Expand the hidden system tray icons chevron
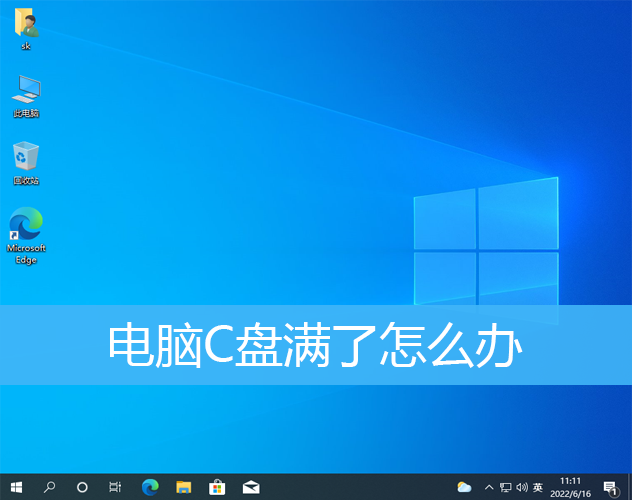This screenshot has height=500, width=632. coord(488,487)
